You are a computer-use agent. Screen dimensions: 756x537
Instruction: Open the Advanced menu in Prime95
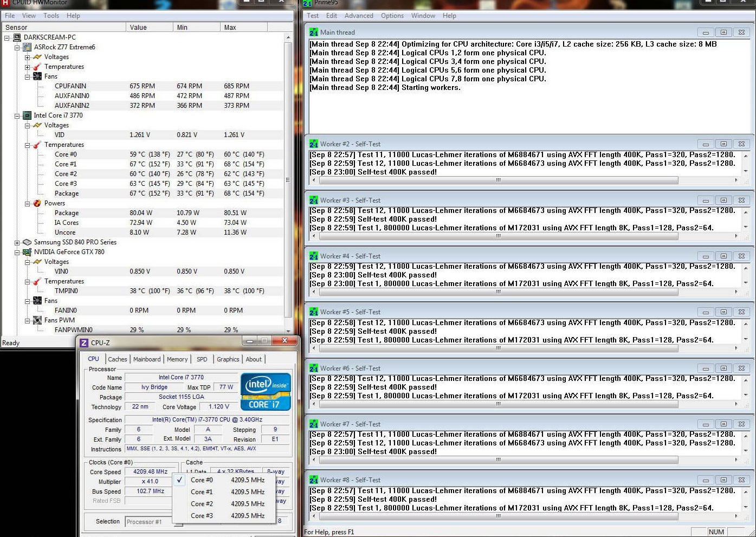pyautogui.click(x=359, y=16)
